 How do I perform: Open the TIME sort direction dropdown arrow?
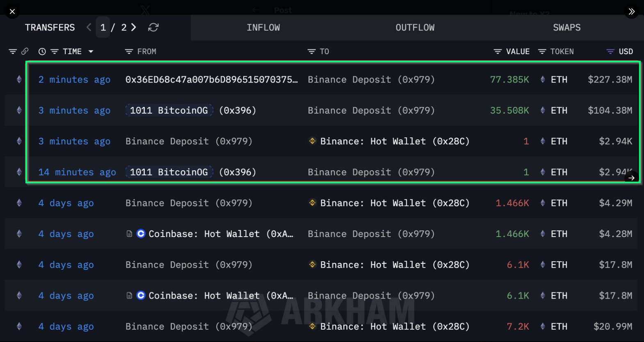click(91, 51)
